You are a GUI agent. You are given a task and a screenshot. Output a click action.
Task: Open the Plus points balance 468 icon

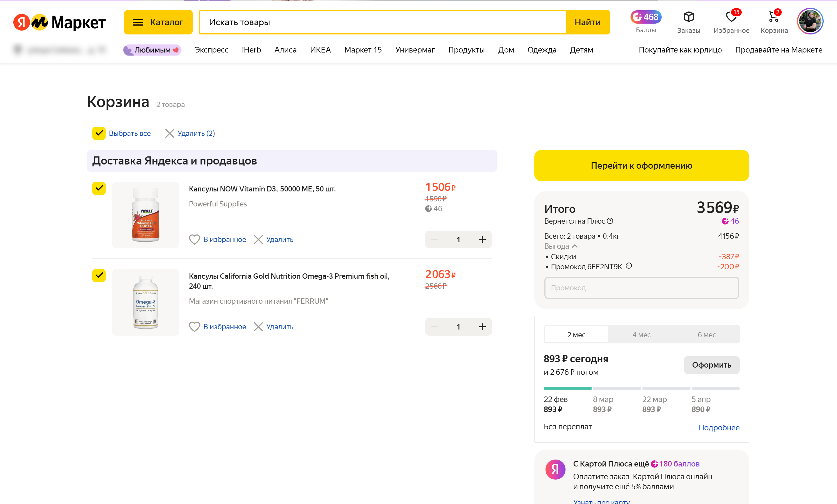point(646,17)
